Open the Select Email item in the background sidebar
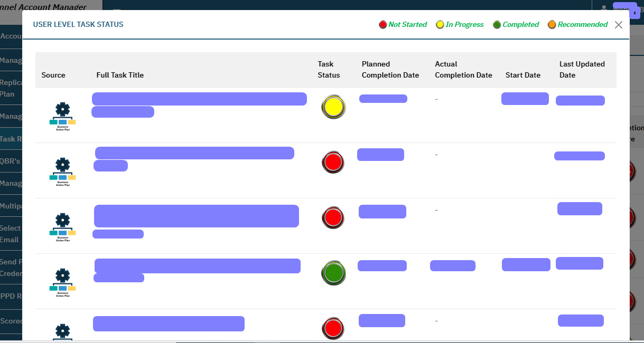Image resolution: width=644 pixels, height=343 pixels. [x=11, y=234]
